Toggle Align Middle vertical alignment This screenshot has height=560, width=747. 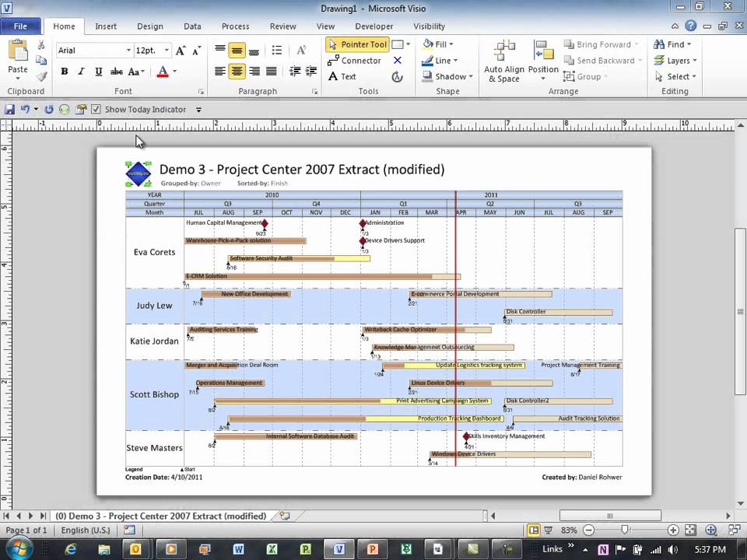237,50
